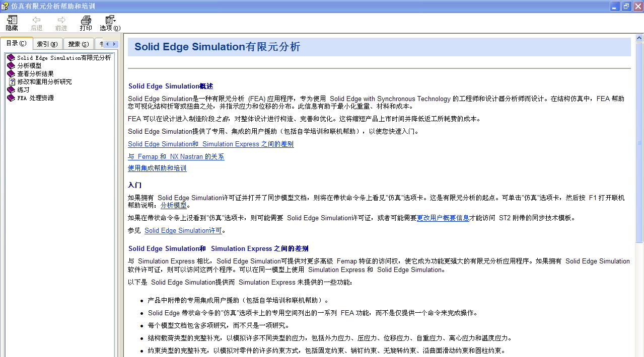Click book icon beside 查看分析结果
The height and width of the screenshot is (357, 644).
coord(11,74)
